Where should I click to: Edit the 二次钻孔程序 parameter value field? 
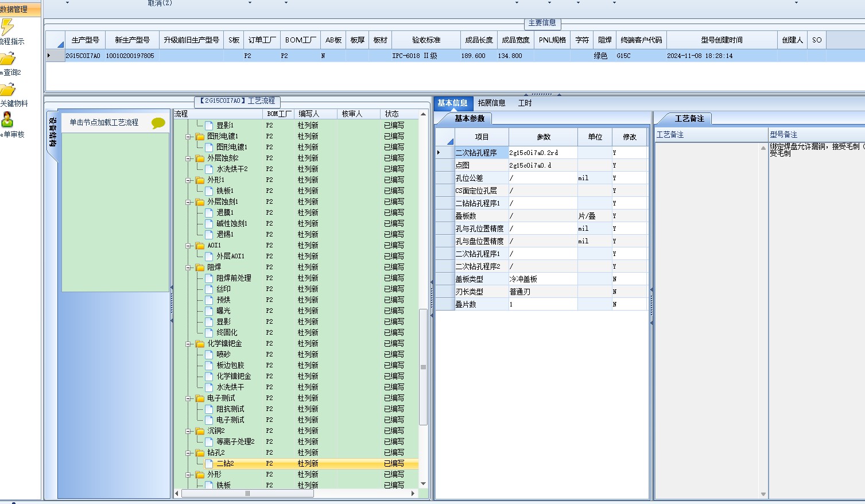click(543, 153)
